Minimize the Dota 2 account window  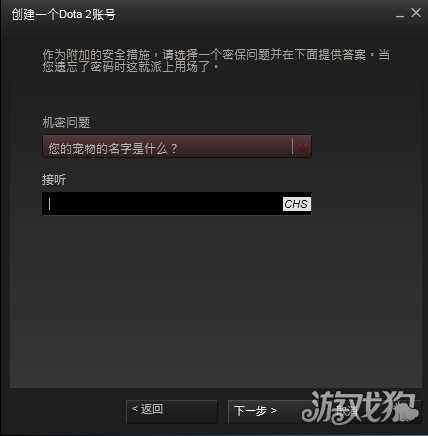tap(400, 15)
